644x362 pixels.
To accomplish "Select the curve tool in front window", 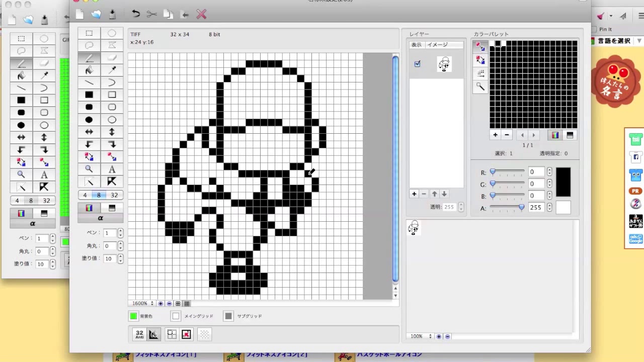I will (x=112, y=82).
